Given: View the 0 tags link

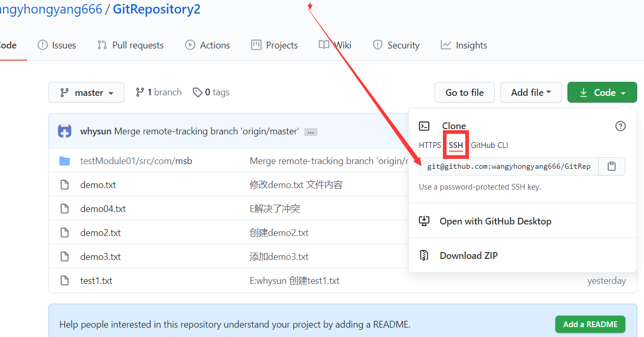Looking at the screenshot, I should tap(211, 92).
